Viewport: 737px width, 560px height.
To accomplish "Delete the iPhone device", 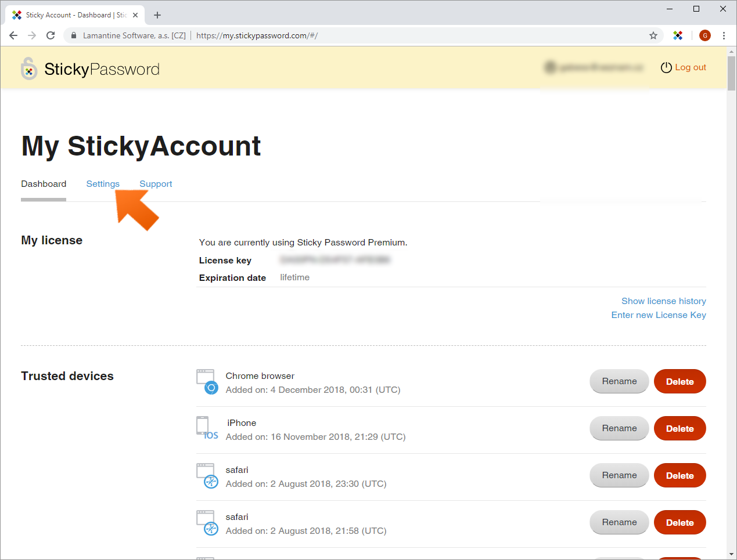I will [680, 428].
